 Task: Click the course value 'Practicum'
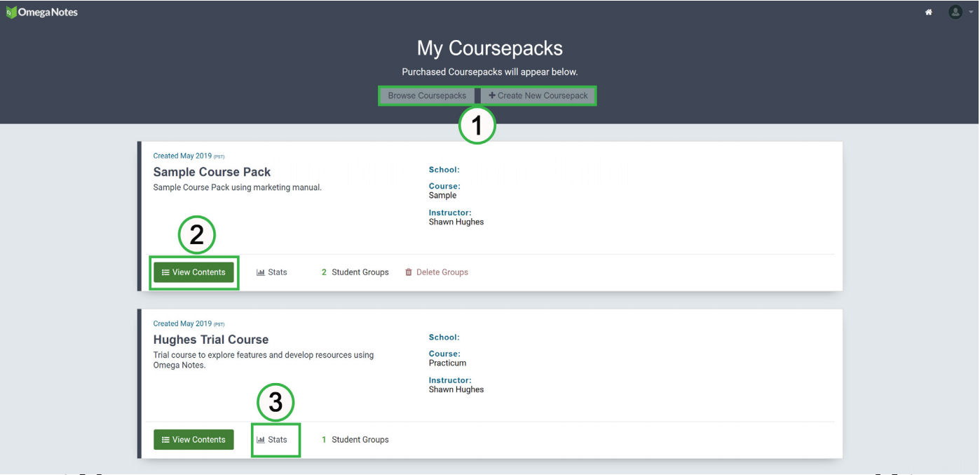pos(447,363)
